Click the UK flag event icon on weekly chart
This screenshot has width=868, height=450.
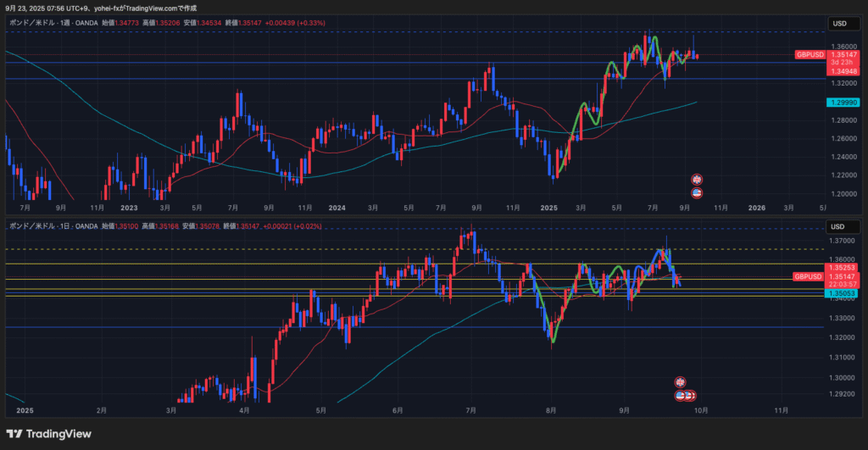tap(697, 180)
